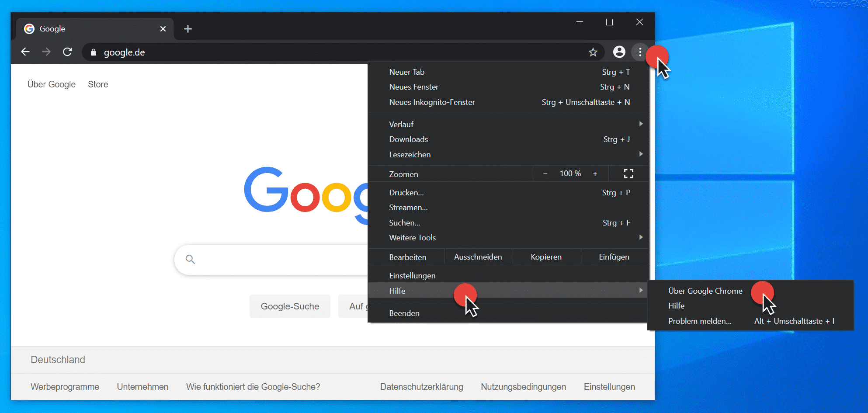
Task: Choose Streamen... in the menu
Action: tap(508, 207)
